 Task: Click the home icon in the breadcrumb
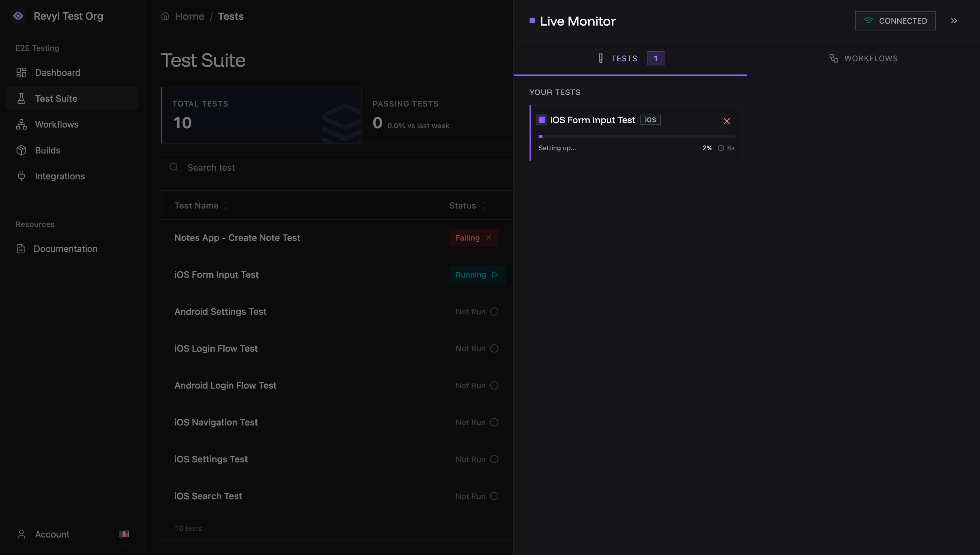165,16
